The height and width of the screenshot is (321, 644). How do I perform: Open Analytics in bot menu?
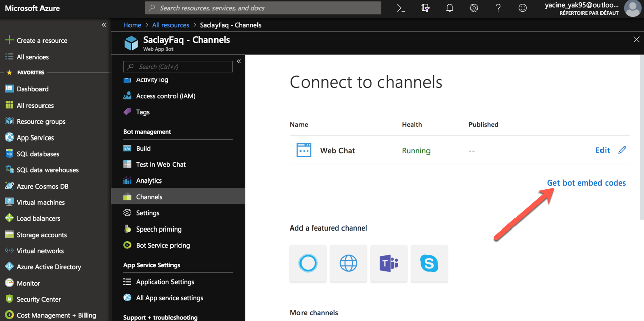click(143, 180)
